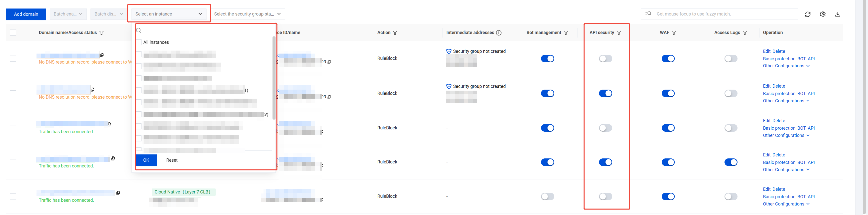Viewport: 868px width, 215px height.
Task: Expand Other Configurations in the first row
Action: point(786,66)
